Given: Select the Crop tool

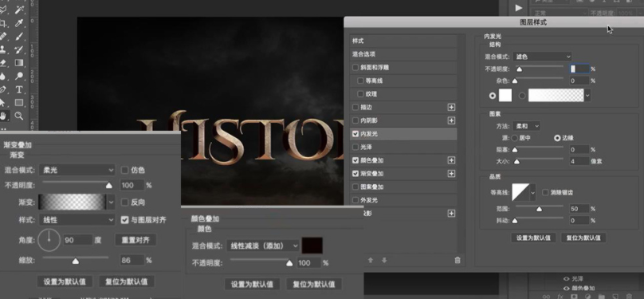Looking at the screenshot, I should coord(3,22).
